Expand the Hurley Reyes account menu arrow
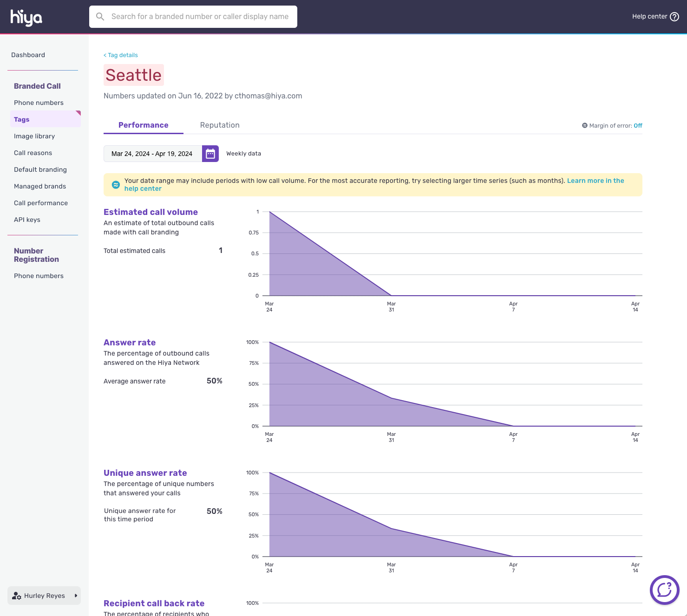 [x=76, y=596]
